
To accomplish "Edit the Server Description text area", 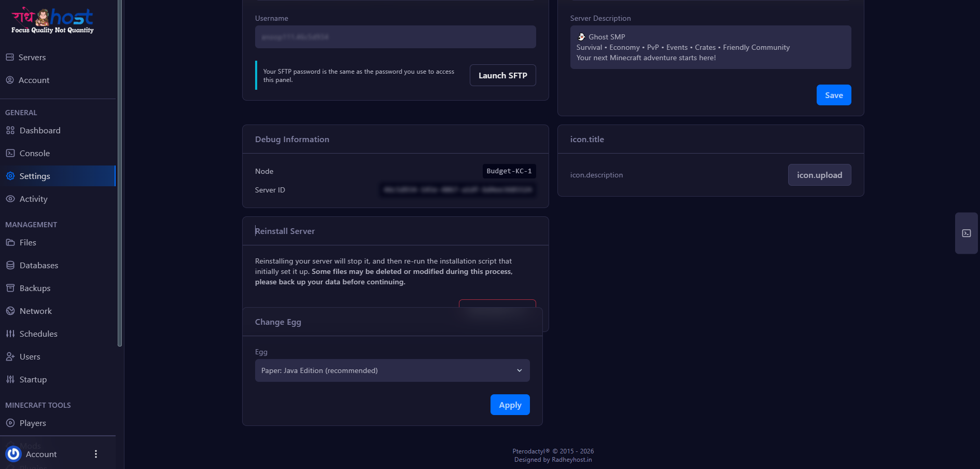I will coord(710,47).
